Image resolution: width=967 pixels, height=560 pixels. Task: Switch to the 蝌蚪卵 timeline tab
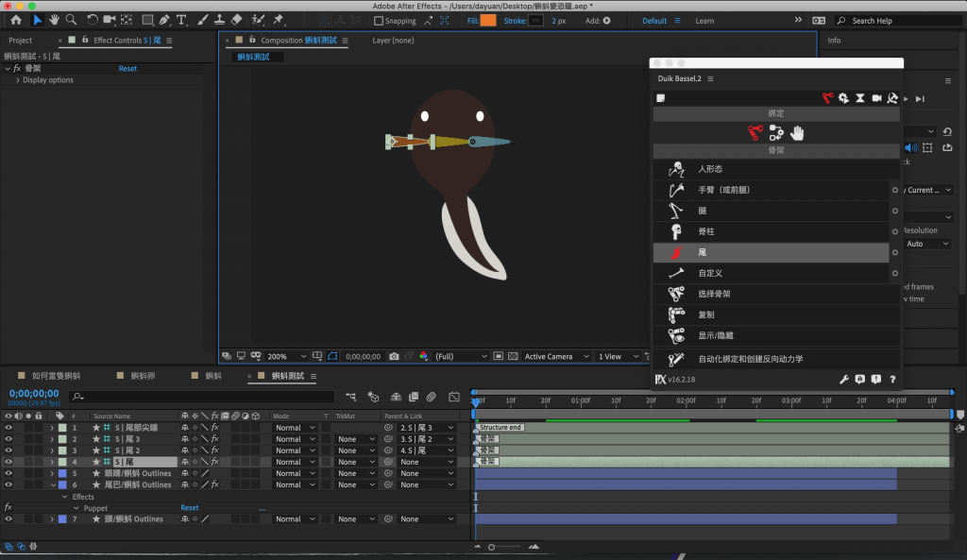[x=144, y=376]
